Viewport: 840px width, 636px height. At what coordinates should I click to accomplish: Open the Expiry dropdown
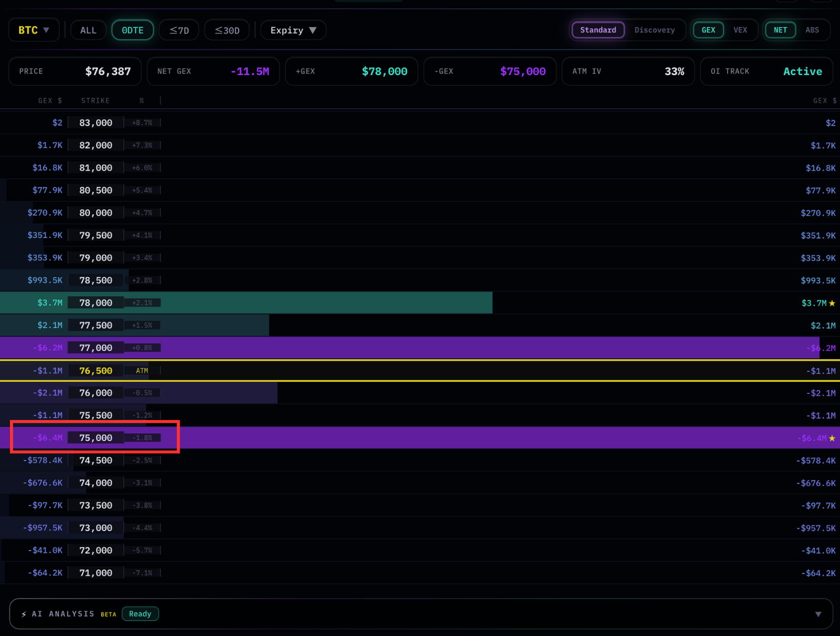293,30
